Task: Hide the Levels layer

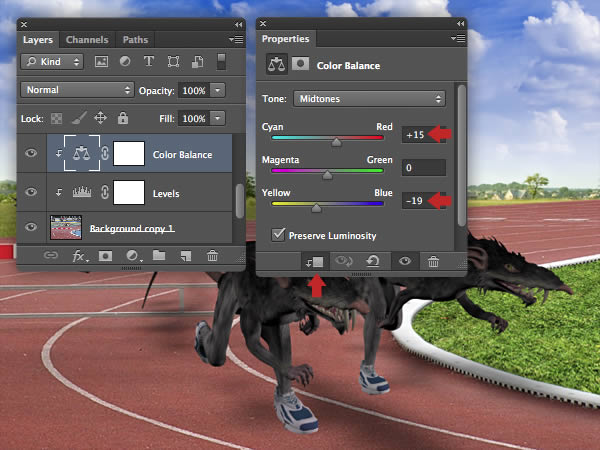Action: tap(31, 191)
